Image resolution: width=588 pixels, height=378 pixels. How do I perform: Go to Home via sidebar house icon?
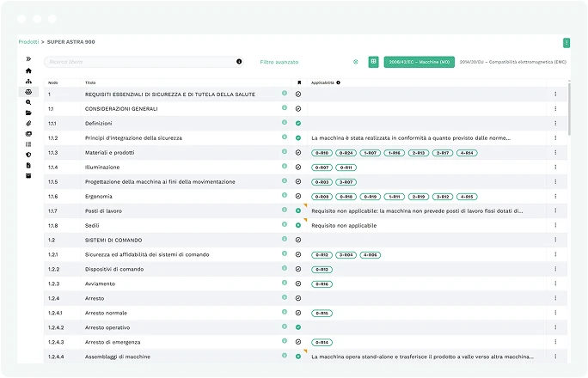28,70
